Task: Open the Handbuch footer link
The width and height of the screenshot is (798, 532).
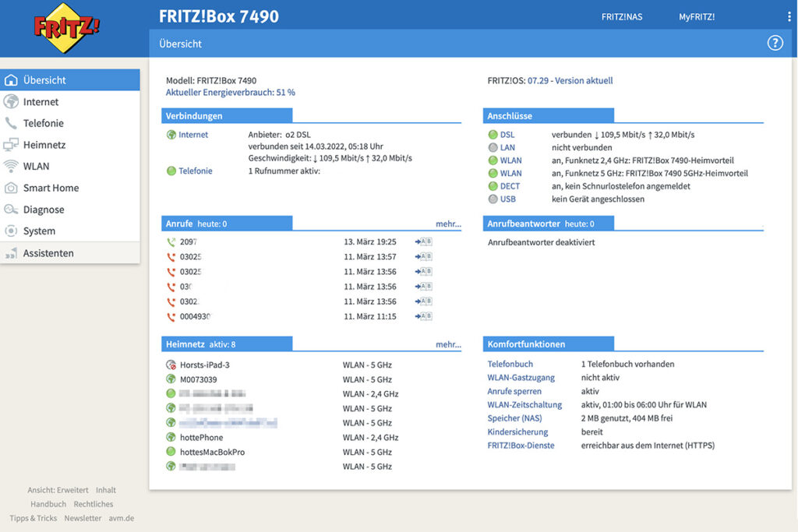Action: click(48, 504)
